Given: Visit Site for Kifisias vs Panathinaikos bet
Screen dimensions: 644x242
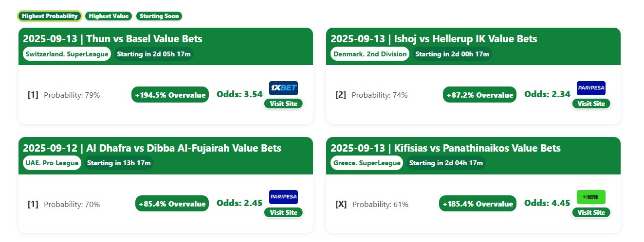Looking at the screenshot, I should pyautogui.click(x=591, y=212).
